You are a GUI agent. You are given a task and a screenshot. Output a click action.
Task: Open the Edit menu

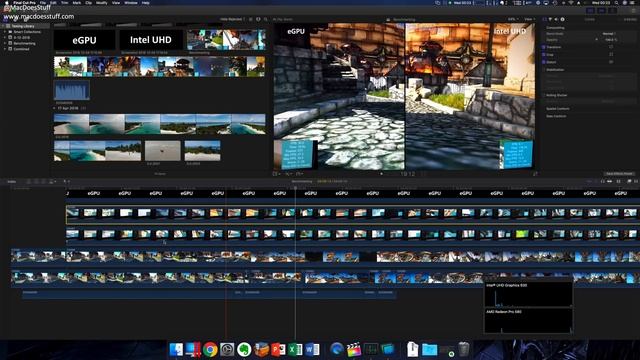pyautogui.click(x=53, y=3)
